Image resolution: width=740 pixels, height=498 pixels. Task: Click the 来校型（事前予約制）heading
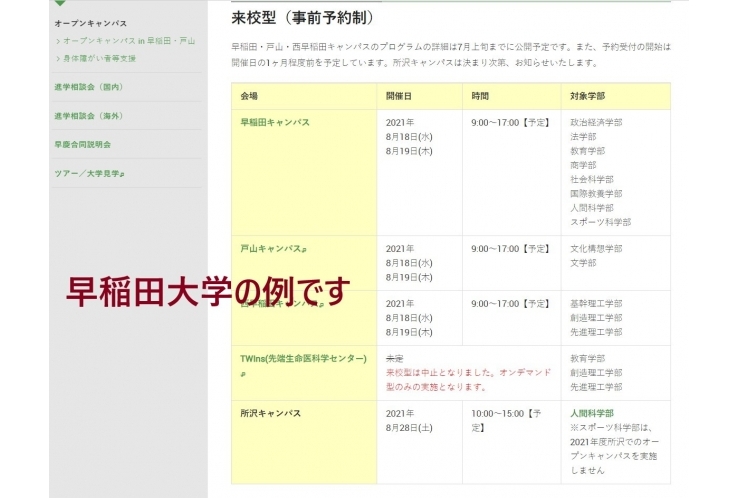pos(303,18)
